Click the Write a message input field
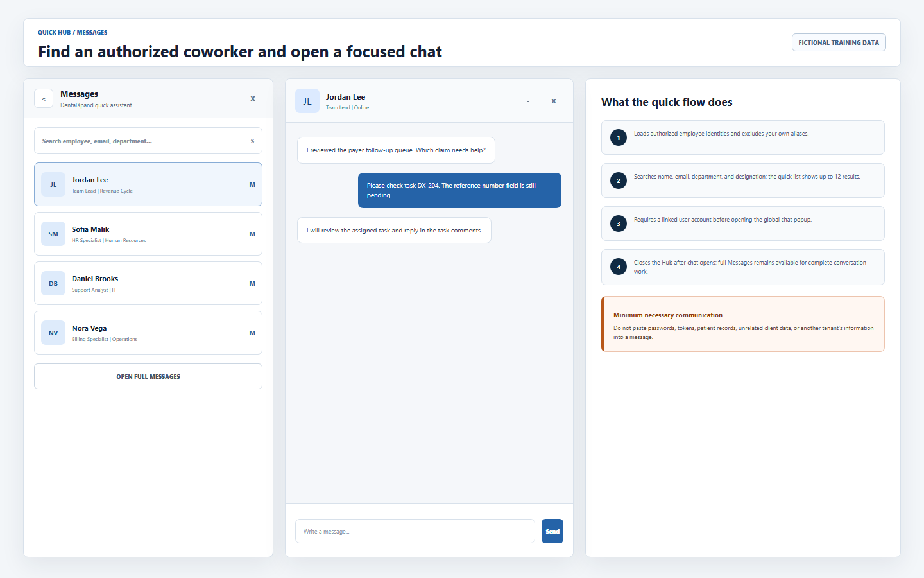Image resolution: width=924 pixels, height=578 pixels. tap(415, 531)
